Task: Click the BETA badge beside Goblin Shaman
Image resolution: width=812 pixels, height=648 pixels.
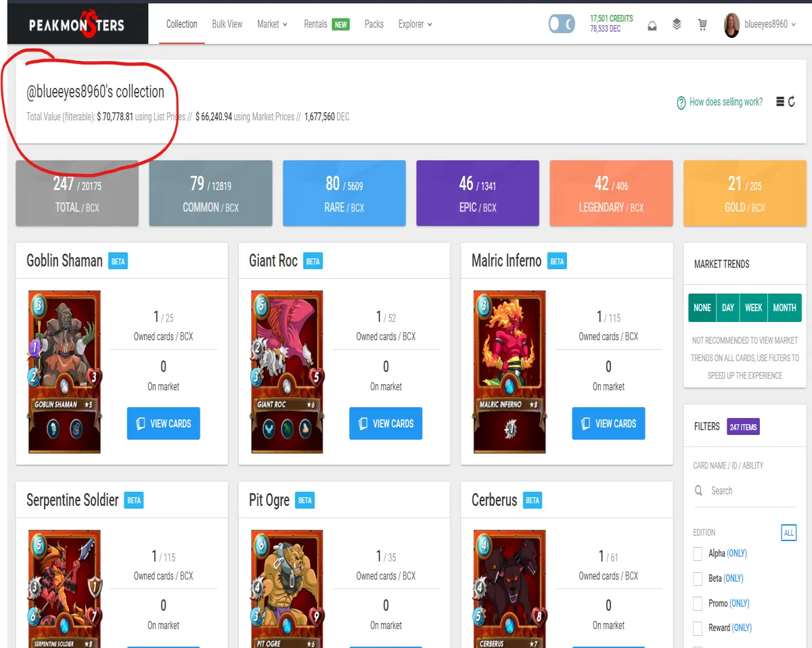Action: [x=118, y=261]
